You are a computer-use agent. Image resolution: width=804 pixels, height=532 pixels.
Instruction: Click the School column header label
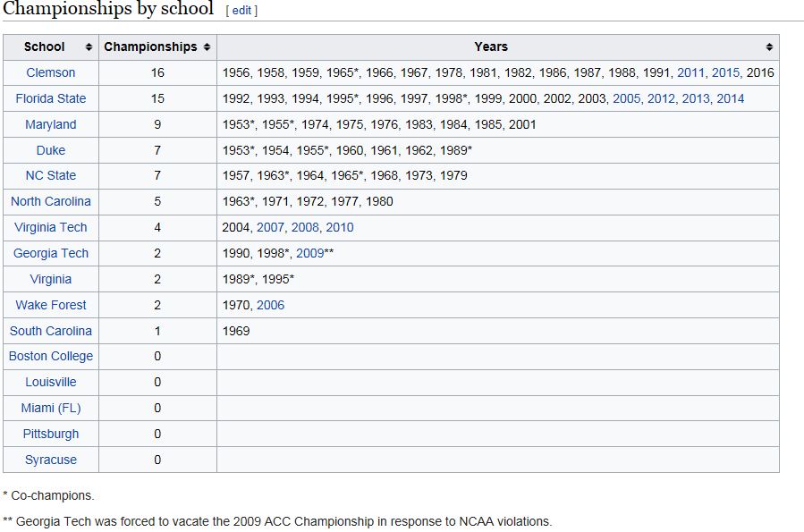click(x=44, y=47)
